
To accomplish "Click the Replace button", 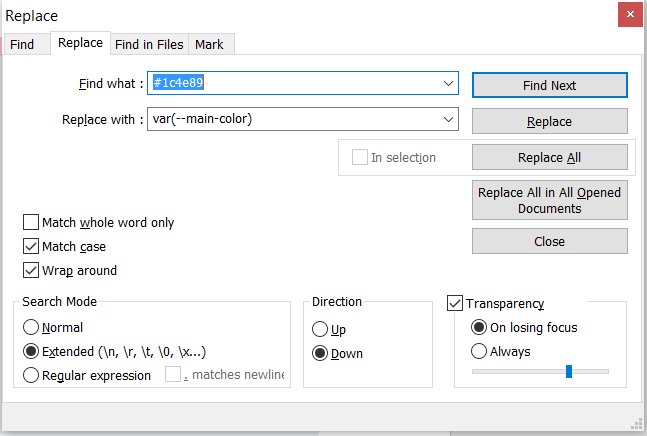I will point(550,121).
